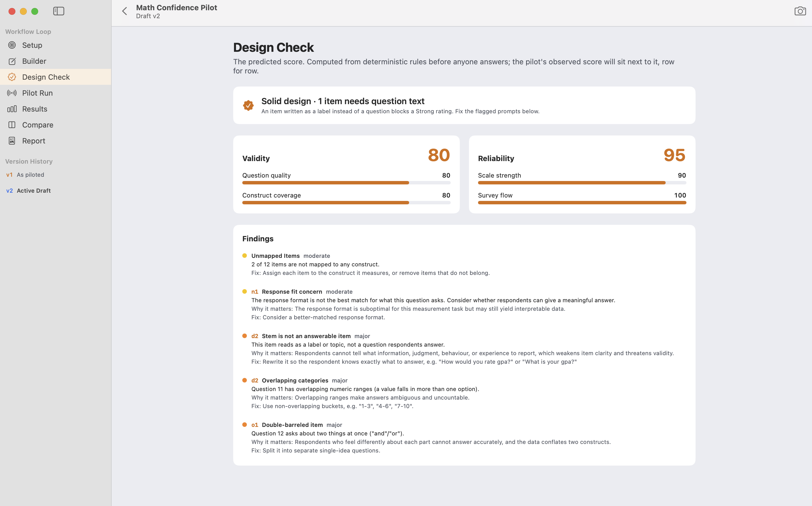The height and width of the screenshot is (506, 812).
Task: Click the Compare split-pane icon
Action: (12, 125)
